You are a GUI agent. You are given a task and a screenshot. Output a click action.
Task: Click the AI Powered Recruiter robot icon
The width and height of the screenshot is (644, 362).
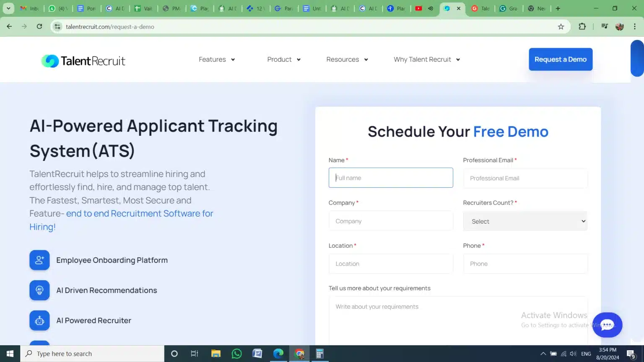point(39,321)
